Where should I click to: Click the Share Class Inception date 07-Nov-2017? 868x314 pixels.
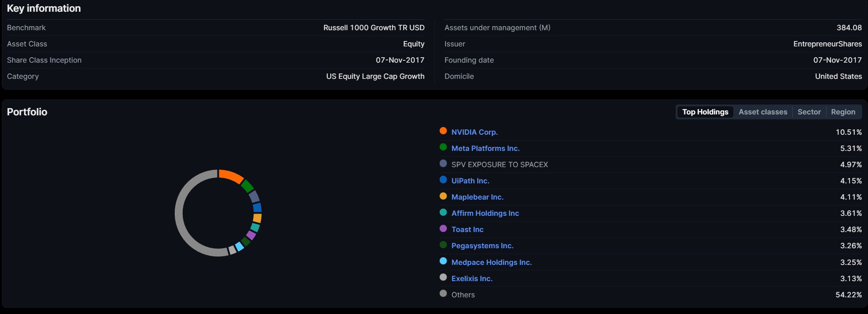(400, 60)
